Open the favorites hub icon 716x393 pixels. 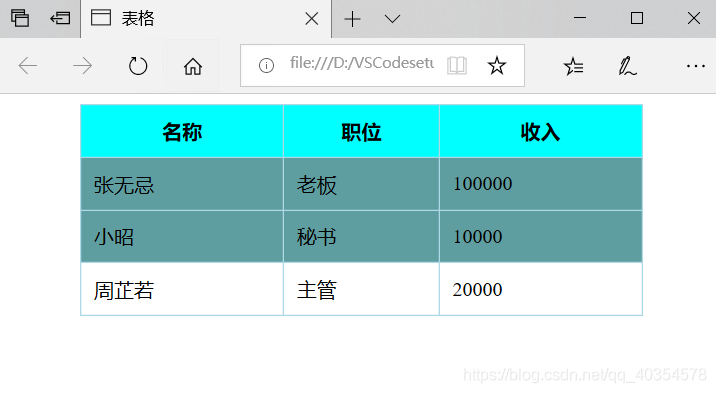[574, 66]
